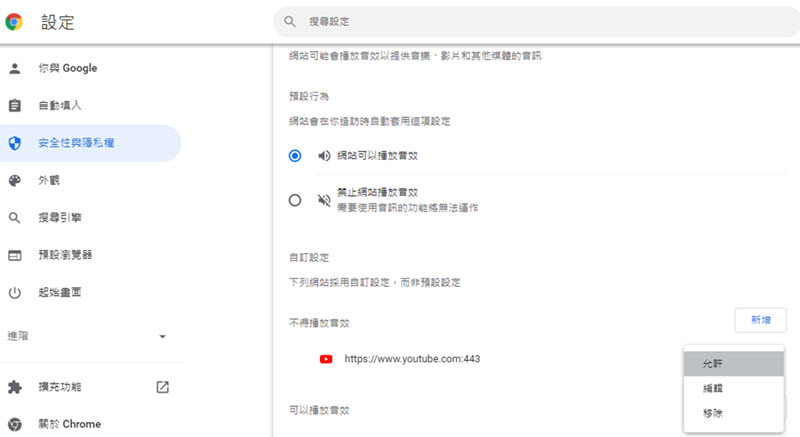This screenshot has height=437, width=800.
Task: Expand the 進階 section arrow
Action: pos(162,336)
